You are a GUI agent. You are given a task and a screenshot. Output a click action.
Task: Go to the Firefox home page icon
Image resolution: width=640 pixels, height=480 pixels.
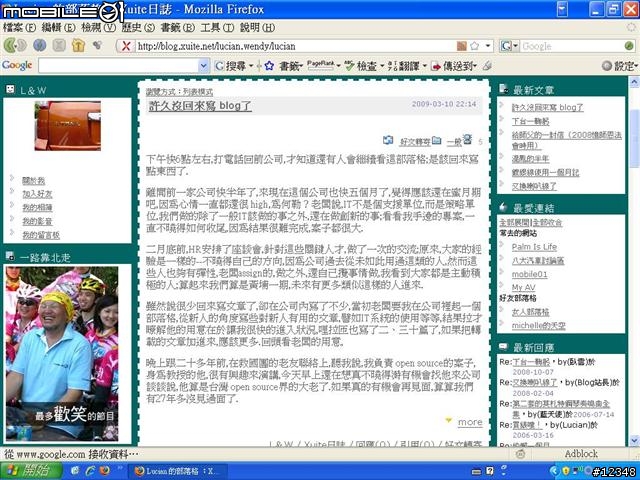click(x=78, y=45)
